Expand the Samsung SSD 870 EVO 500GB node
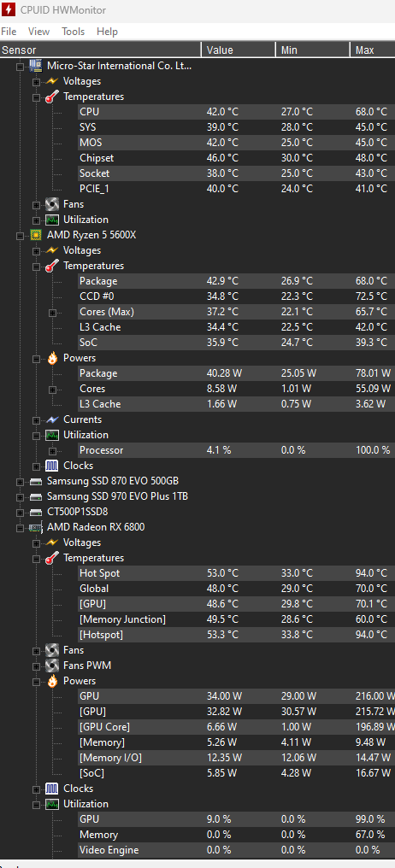The height and width of the screenshot is (868, 395). 21,482
